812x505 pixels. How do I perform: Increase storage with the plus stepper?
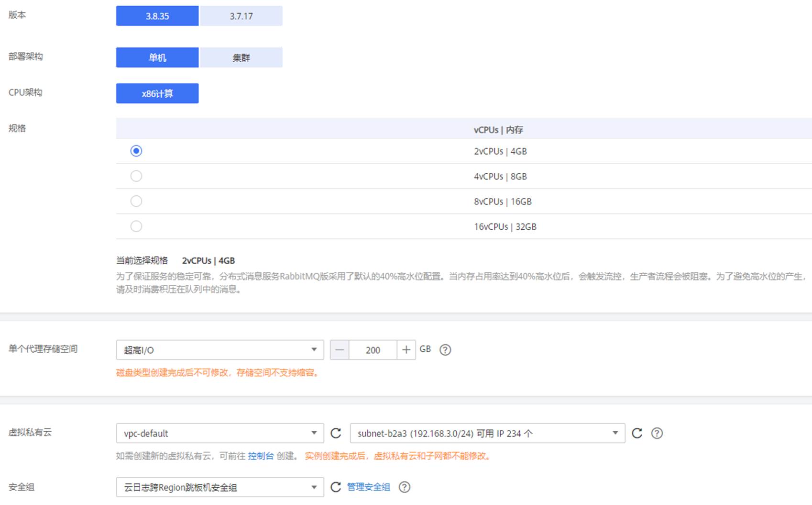pos(406,350)
